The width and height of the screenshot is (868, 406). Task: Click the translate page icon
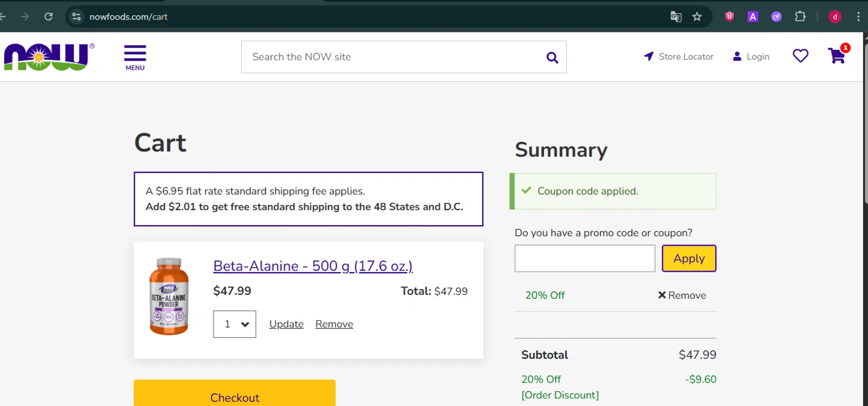[x=676, y=17]
